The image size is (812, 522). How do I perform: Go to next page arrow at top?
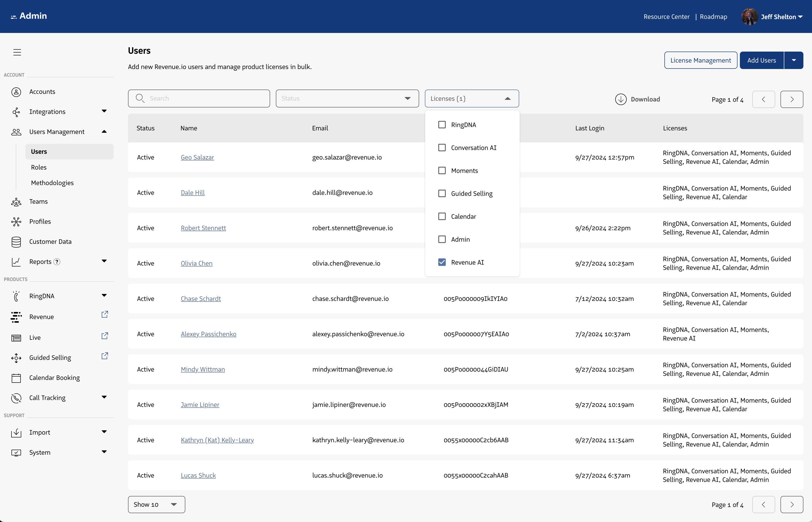click(x=791, y=99)
